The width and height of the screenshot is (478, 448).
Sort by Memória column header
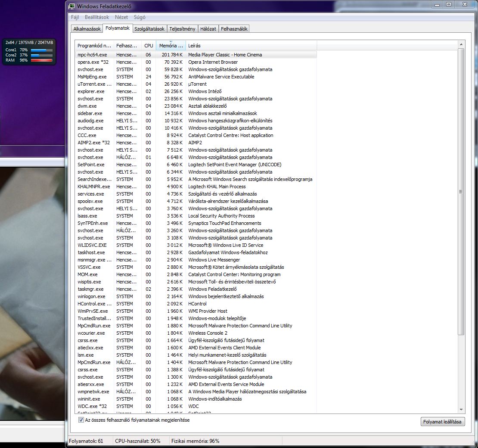(171, 45)
